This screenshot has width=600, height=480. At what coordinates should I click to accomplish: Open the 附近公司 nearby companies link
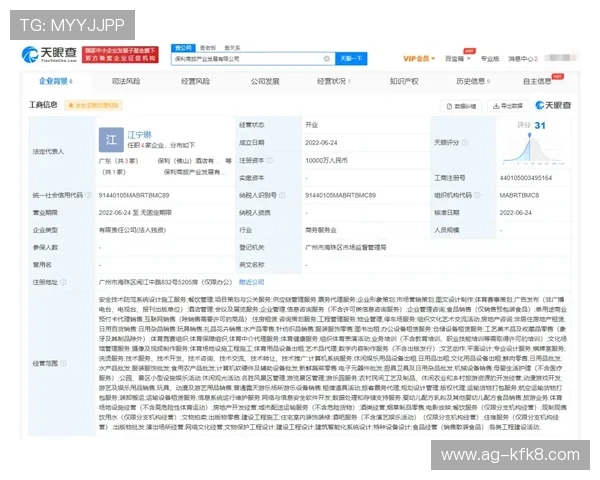251,282
